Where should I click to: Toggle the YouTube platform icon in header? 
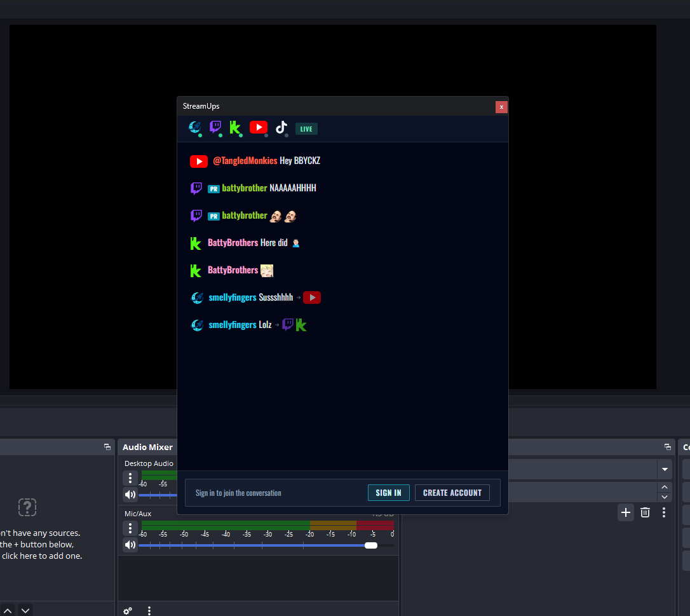[259, 128]
